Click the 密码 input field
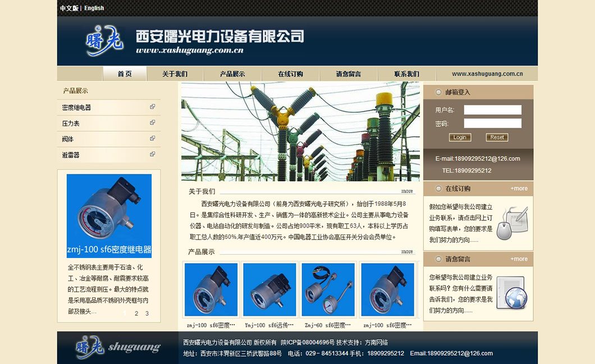Screen dimensions: 595x364 click(x=492, y=123)
